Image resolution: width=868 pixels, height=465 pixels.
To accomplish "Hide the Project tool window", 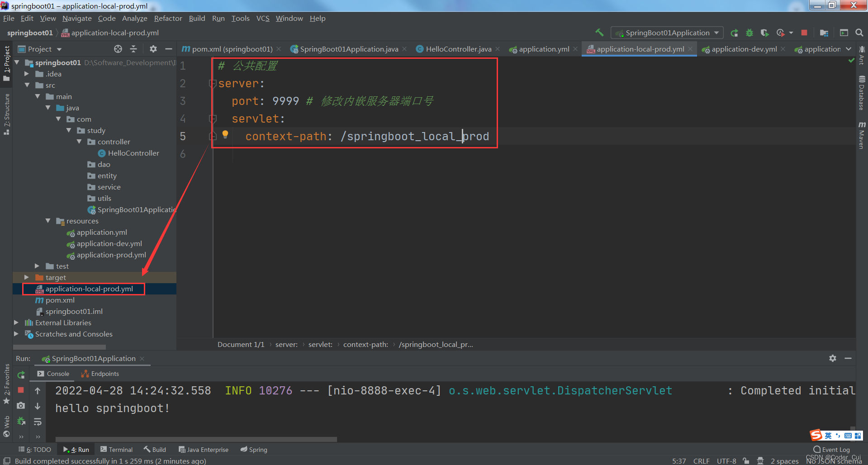I will (169, 49).
